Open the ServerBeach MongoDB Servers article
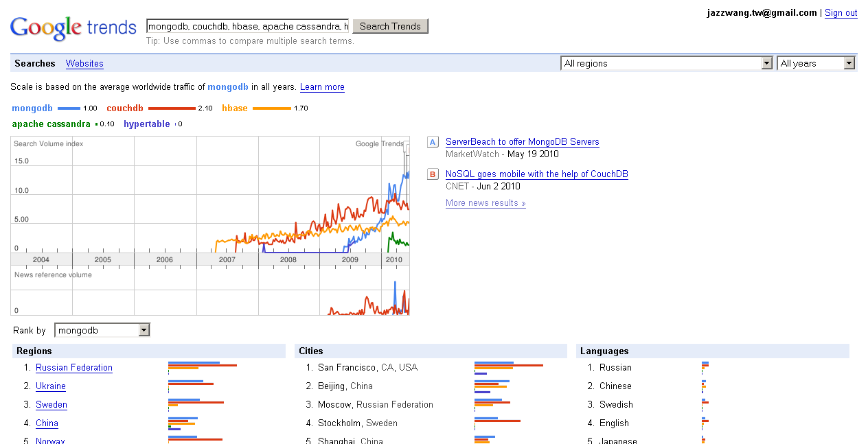The image size is (868, 444). tap(523, 142)
